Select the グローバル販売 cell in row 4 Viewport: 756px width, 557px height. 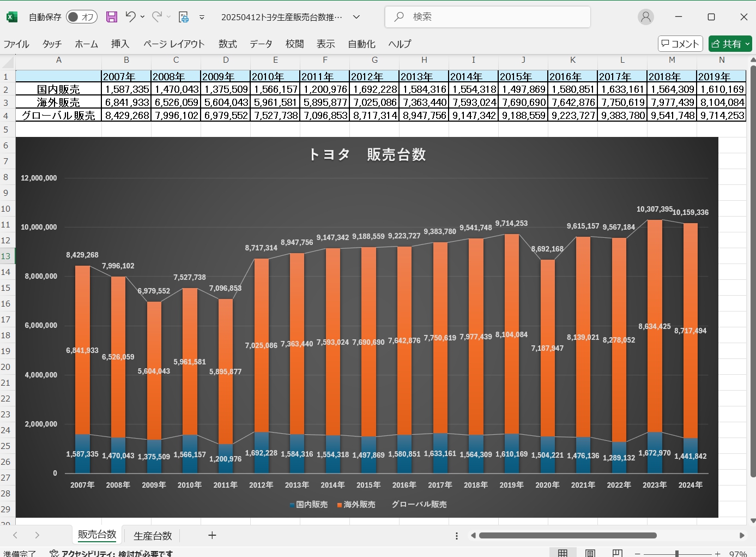(x=59, y=116)
